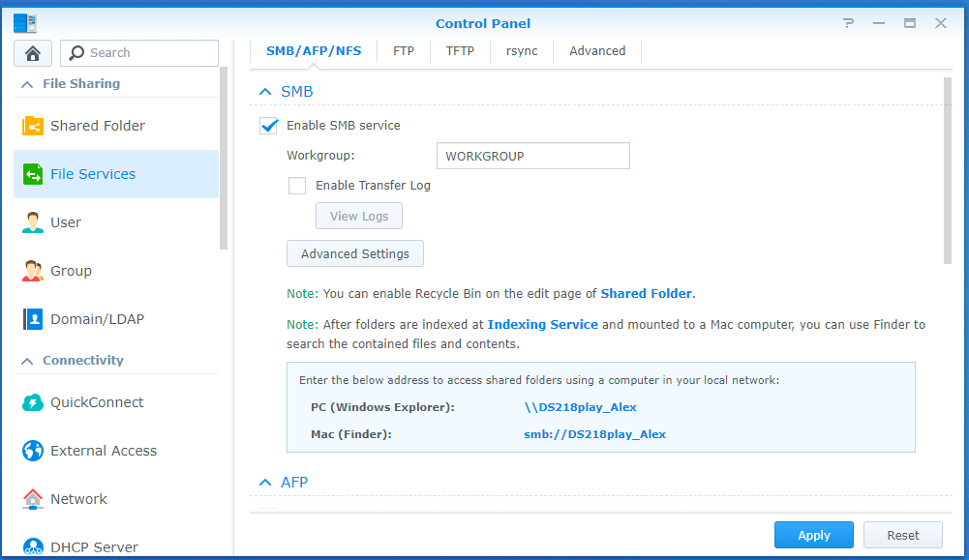Check the Enable Transfer Log checkbox
This screenshot has width=969, height=560.
pos(297,186)
